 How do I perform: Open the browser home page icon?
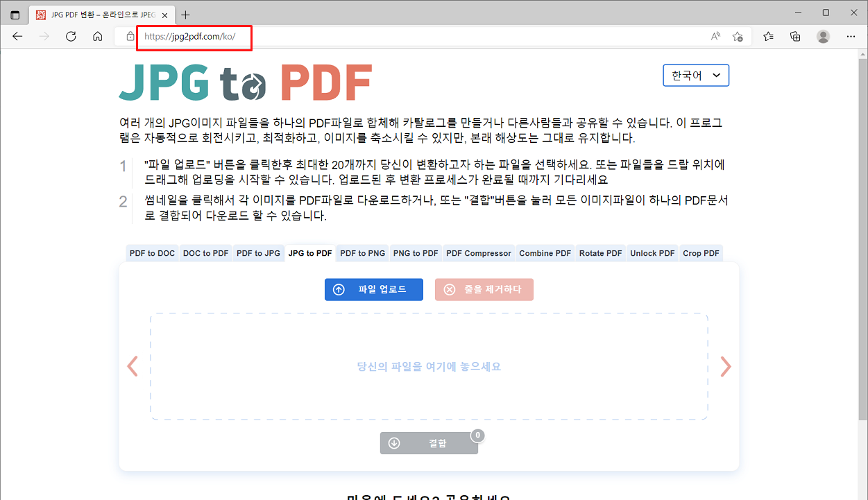click(x=98, y=37)
